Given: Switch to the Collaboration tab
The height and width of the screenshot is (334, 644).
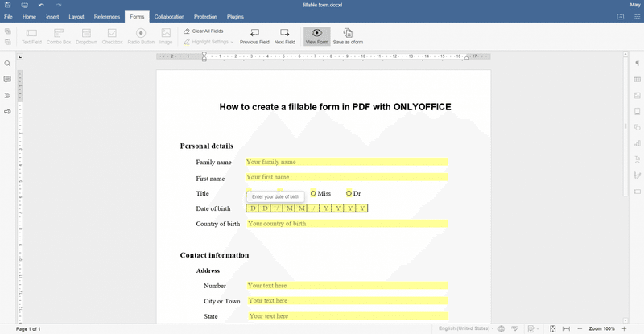Looking at the screenshot, I should click(x=169, y=17).
